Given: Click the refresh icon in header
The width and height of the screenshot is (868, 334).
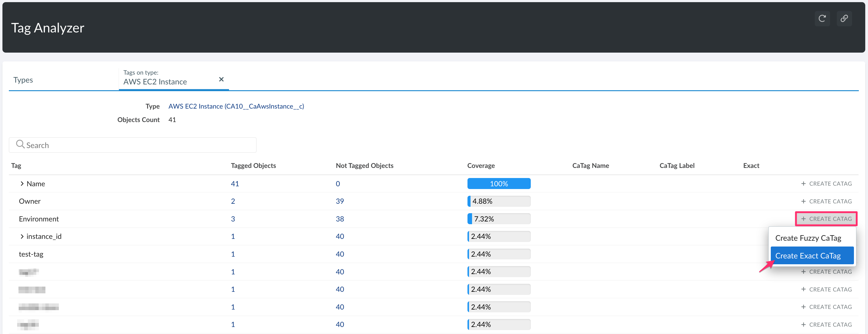Looking at the screenshot, I should pos(822,19).
